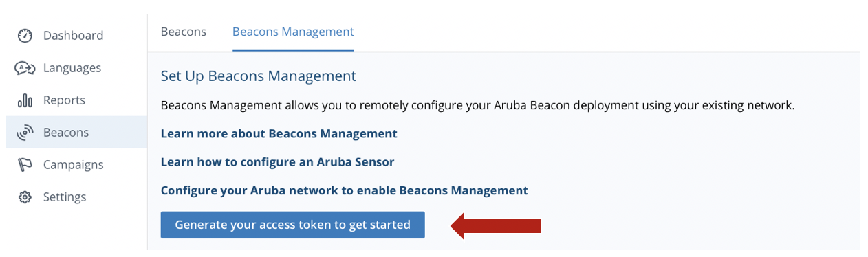This screenshot has height=257, width=868.
Task: Click the Settings gear icon
Action: (x=25, y=197)
